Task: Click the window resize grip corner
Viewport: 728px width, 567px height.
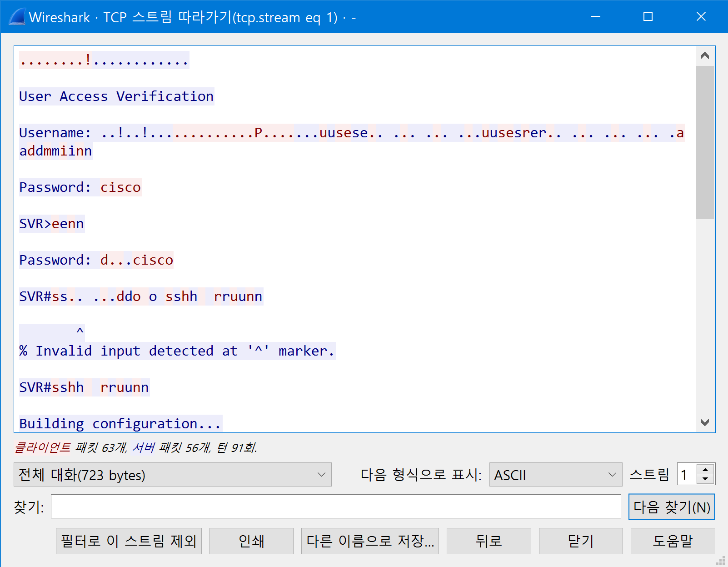Action: tap(721, 560)
